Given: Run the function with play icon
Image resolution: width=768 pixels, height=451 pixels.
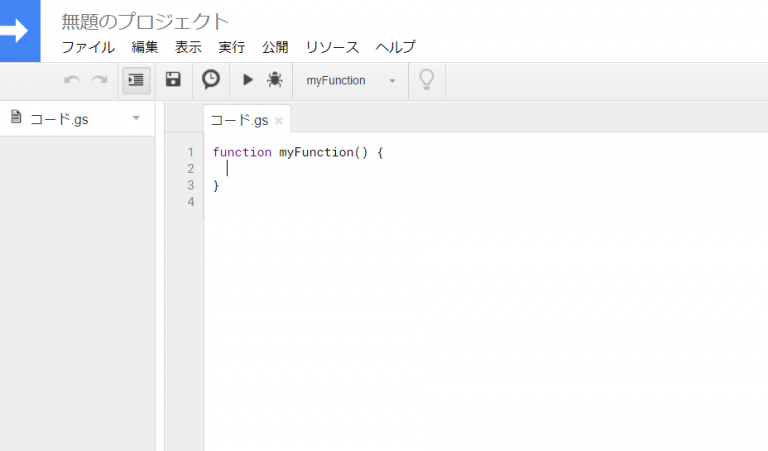Looking at the screenshot, I should 248,79.
